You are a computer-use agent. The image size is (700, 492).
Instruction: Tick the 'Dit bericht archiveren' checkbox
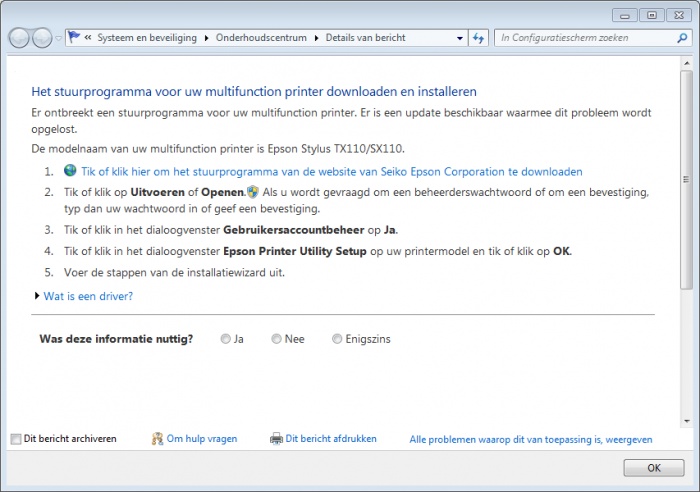click(x=16, y=439)
